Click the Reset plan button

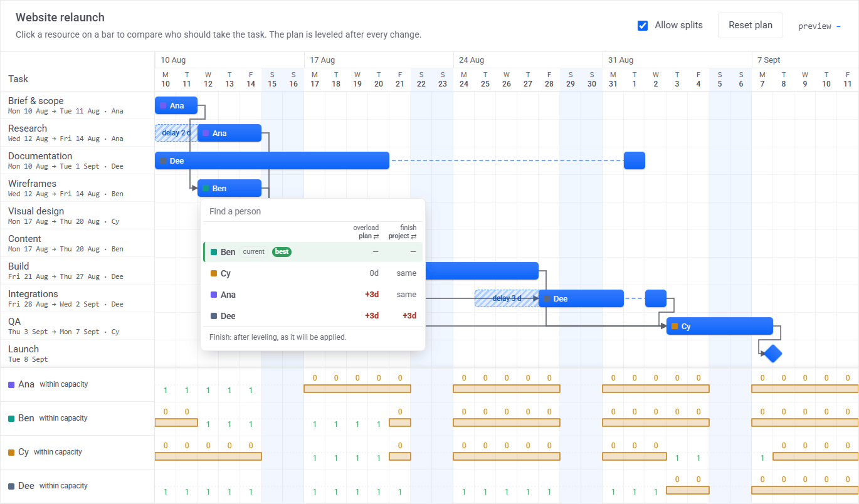click(751, 26)
